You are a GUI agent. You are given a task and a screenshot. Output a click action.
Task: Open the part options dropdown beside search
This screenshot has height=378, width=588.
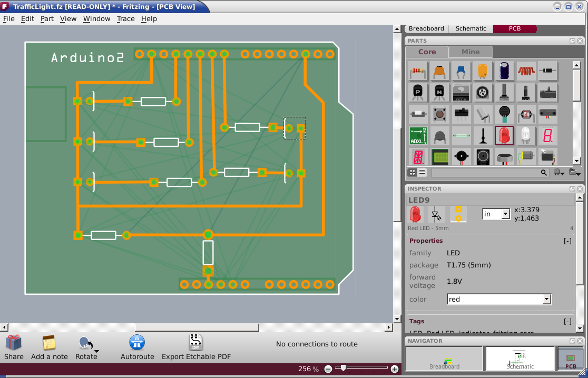[559, 172]
